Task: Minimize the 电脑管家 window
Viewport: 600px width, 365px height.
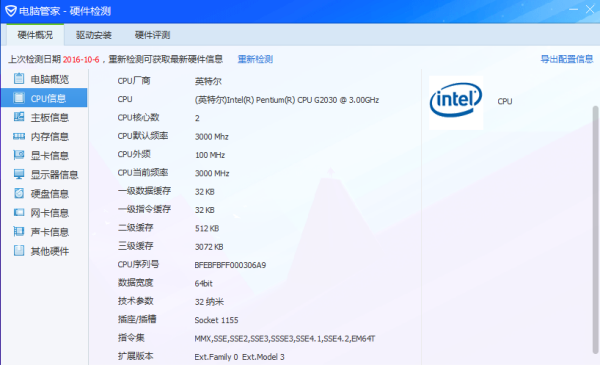Action: pos(573,9)
